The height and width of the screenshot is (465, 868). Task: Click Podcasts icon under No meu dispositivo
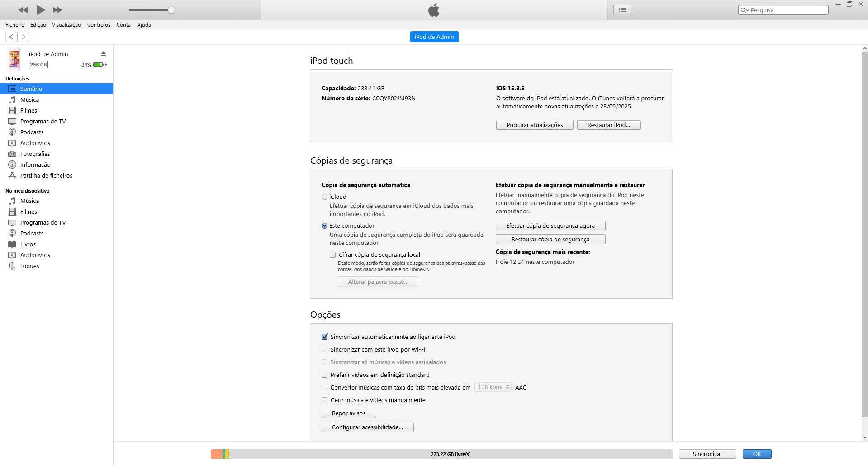click(x=12, y=233)
